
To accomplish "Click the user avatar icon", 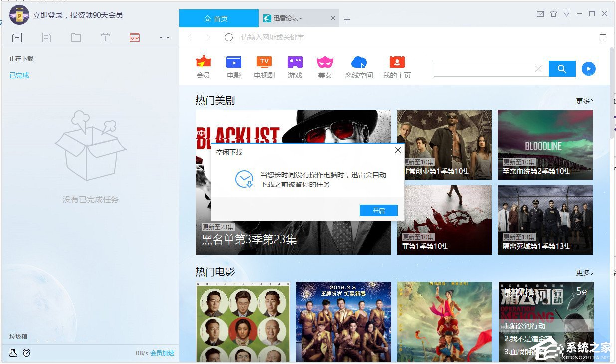I will pos(19,15).
